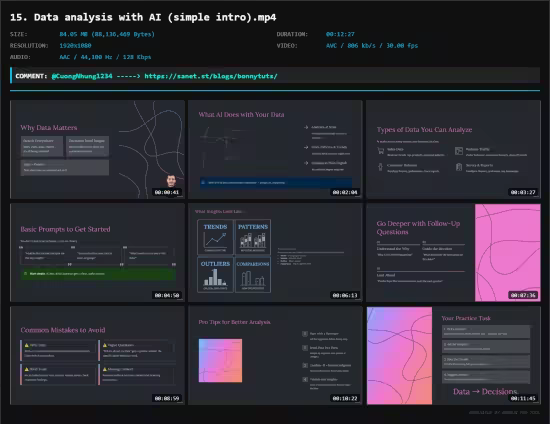Click presenter face avatar in first thumbnail
Viewport: 550px width, 424px height.
coord(171,181)
